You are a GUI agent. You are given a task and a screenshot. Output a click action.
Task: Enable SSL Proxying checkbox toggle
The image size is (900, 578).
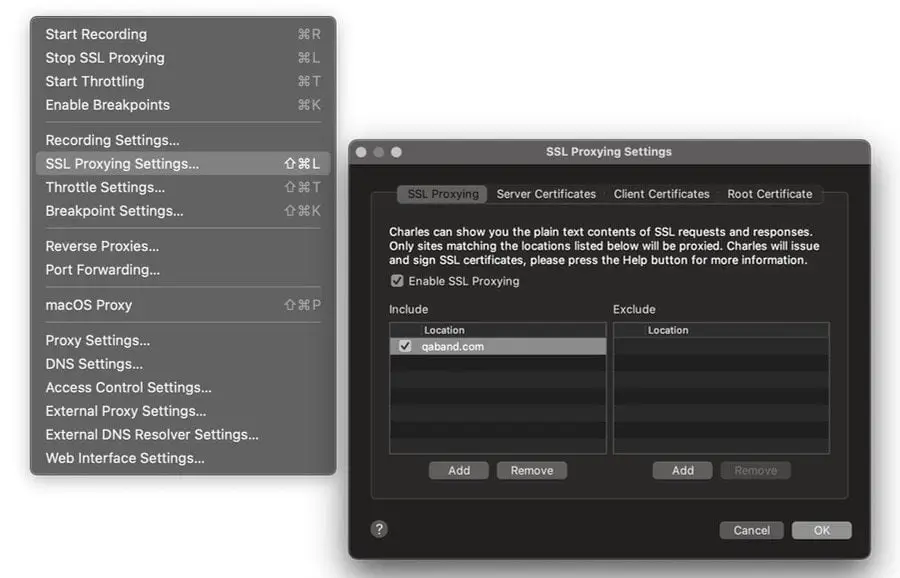pyautogui.click(x=397, y=281)
